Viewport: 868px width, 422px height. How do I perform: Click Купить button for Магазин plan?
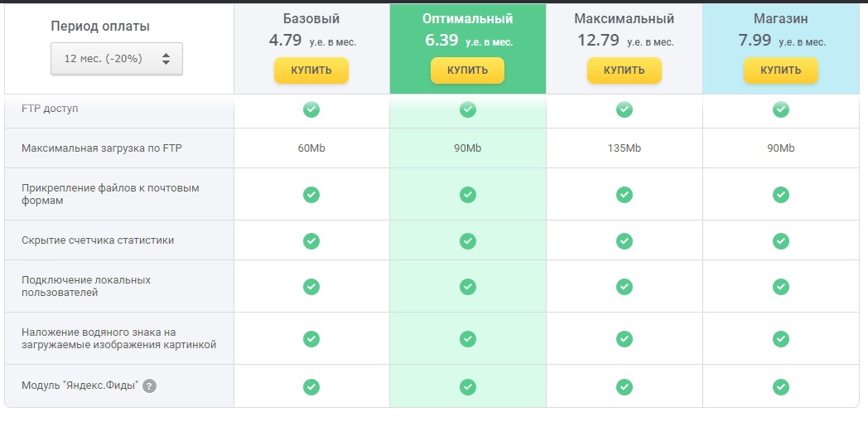pos(780,70)
